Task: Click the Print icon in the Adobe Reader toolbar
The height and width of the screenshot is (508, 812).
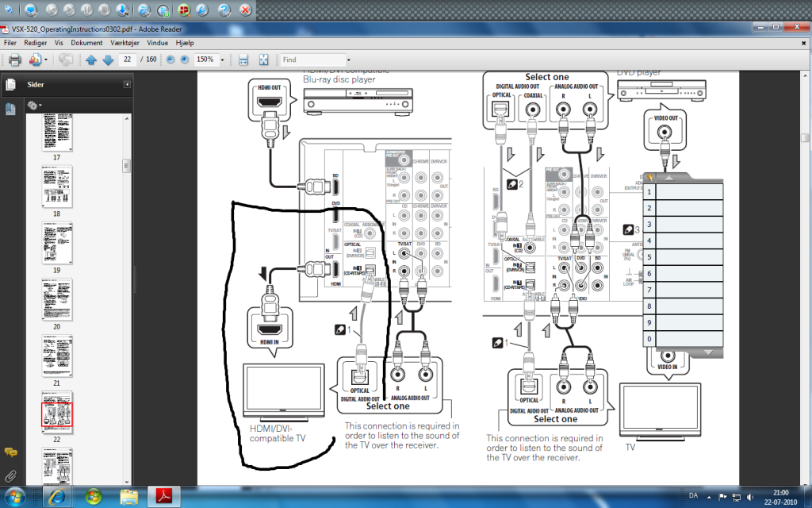Action: click(14, 60)
